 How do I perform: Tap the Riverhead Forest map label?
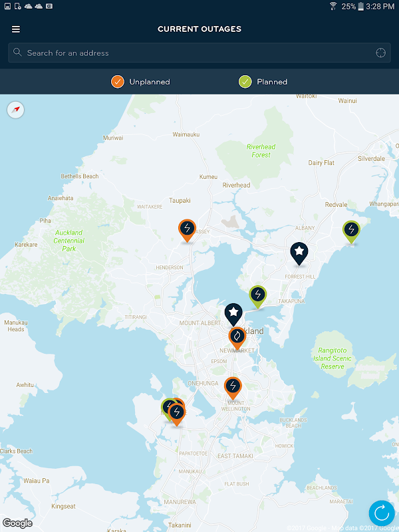261,151
